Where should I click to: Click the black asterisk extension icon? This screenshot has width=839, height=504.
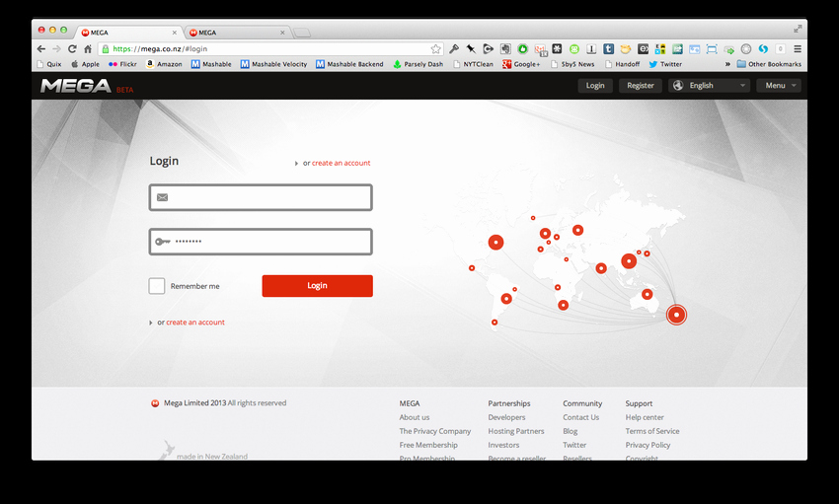[557, 48]
